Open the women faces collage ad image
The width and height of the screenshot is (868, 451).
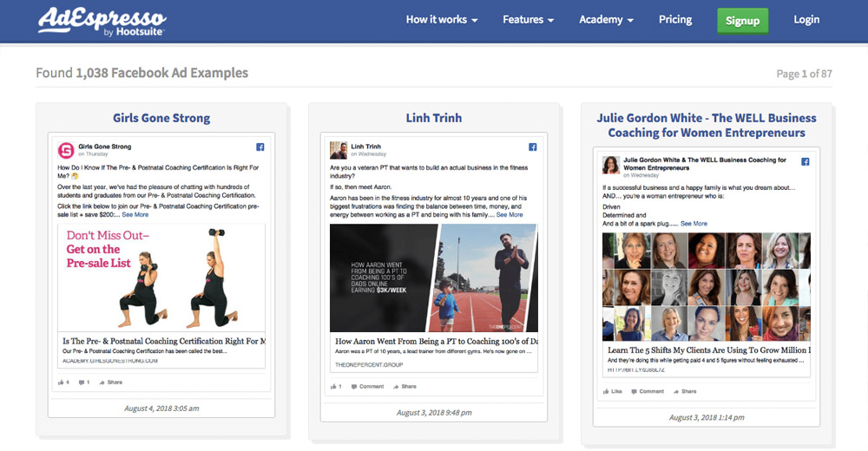[x=707, y=287]
